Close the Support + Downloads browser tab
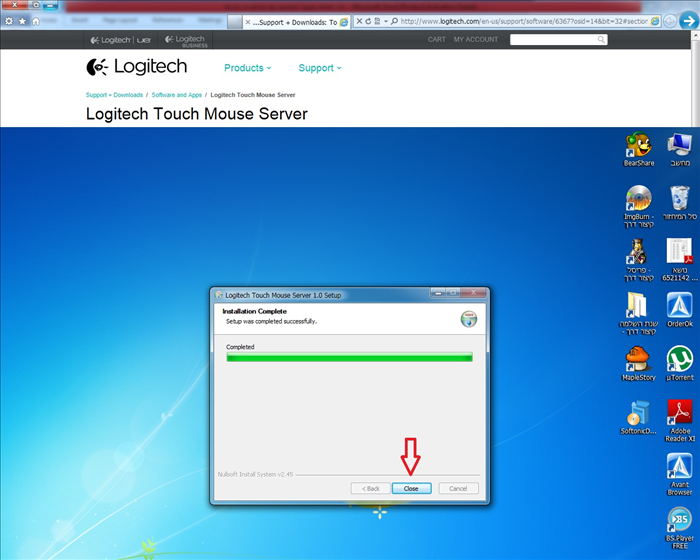The width and height of the screenshot is (700, 560). (248, 22)
